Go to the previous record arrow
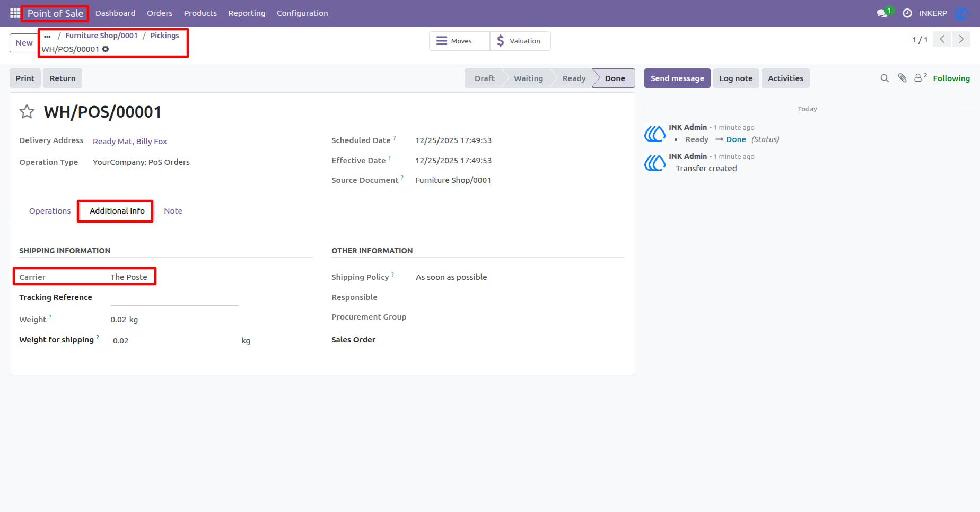The width and height of the screenshot is (980, 512). pyautogui.click(x=942, y=39)
